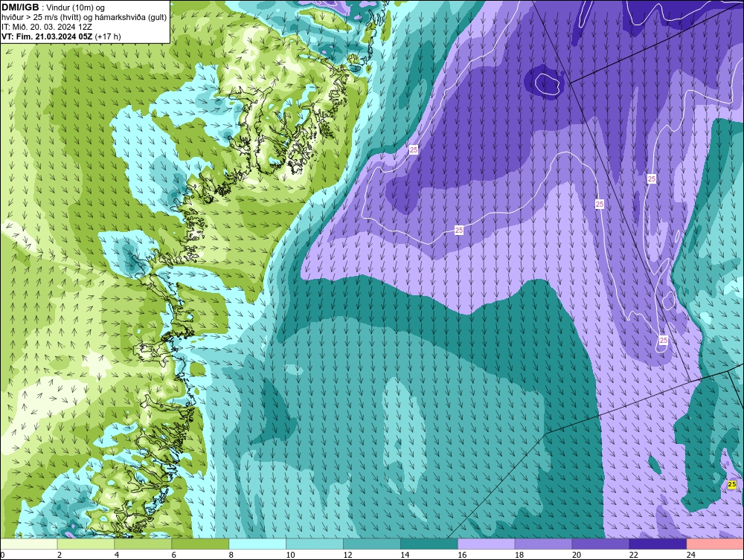
Task: Click the legend scale number 6
Action: tap(173, 555)
